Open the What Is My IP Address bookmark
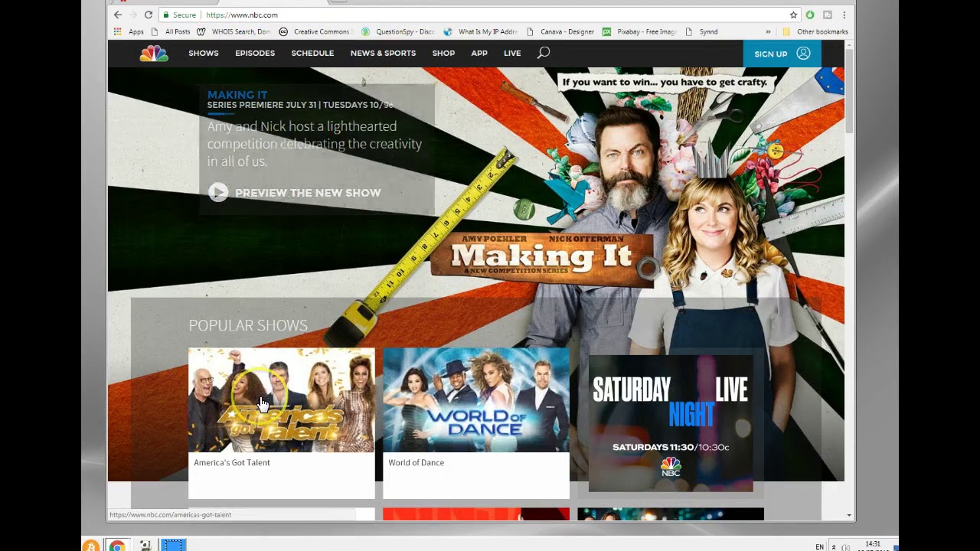 (x=481, y=31)
